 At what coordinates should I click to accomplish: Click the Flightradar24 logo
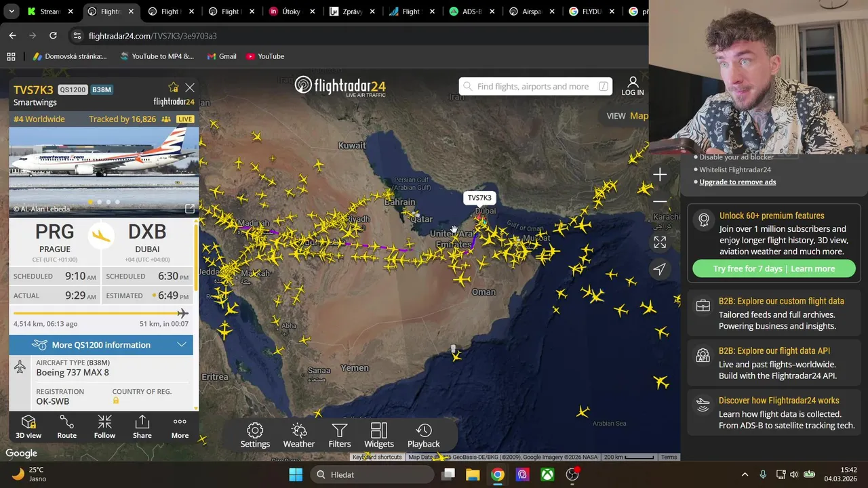pyautogui.click(x=340, y=86)
